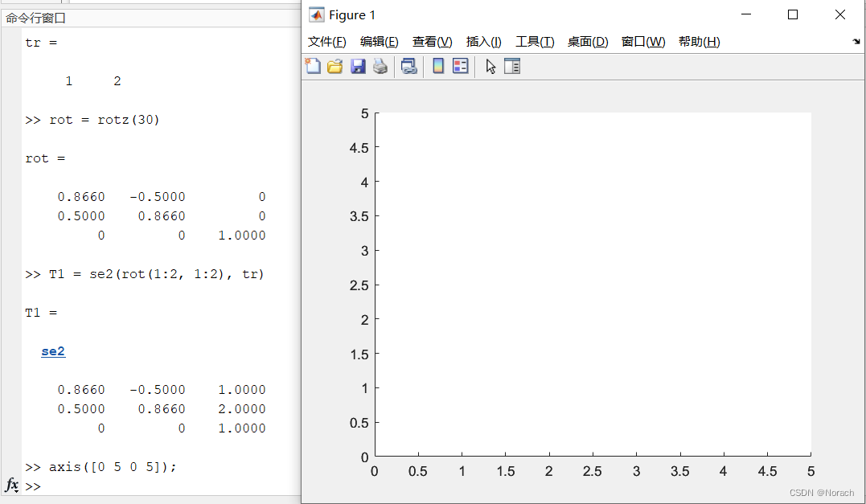Image resolution: width=866 pixels, height=504 pixels.
Task: Activate the Edit Plot arrow tool
Action: click(x=490, y=66)
